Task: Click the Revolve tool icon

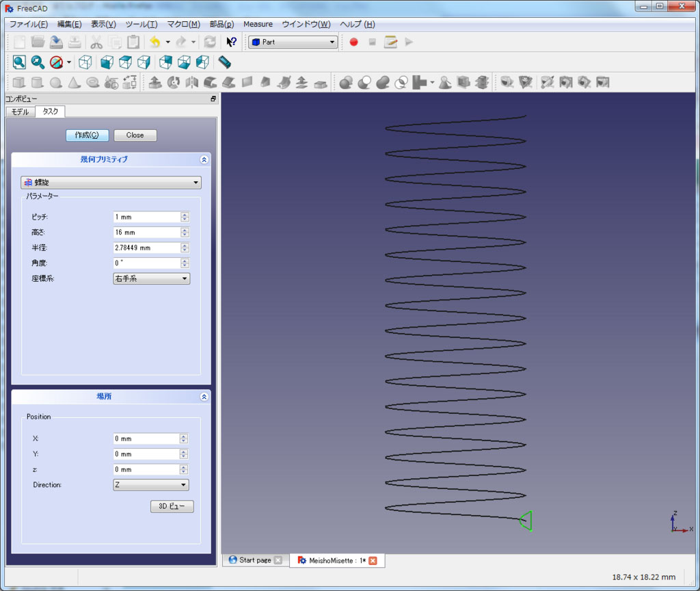Action: click(x=174, y=82)
